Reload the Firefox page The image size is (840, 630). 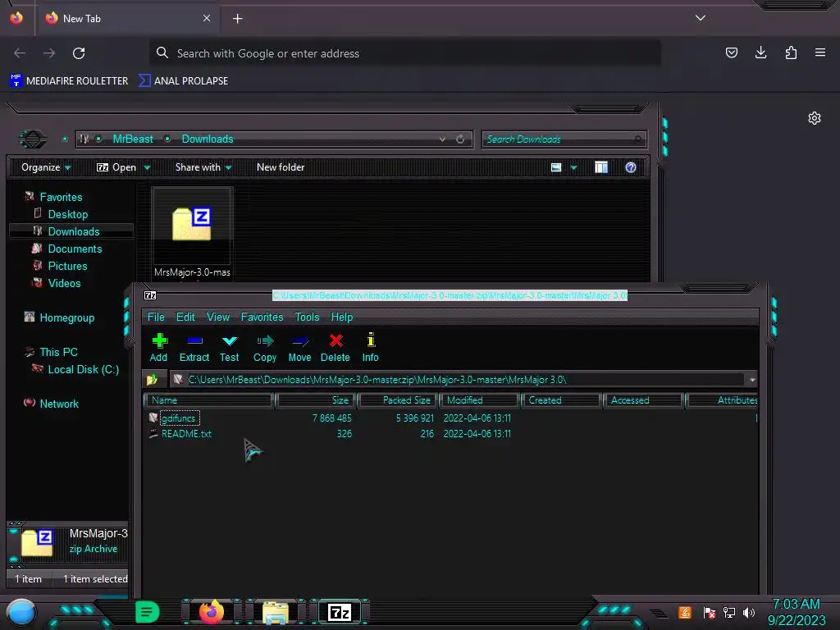click(x=79, y=53)
